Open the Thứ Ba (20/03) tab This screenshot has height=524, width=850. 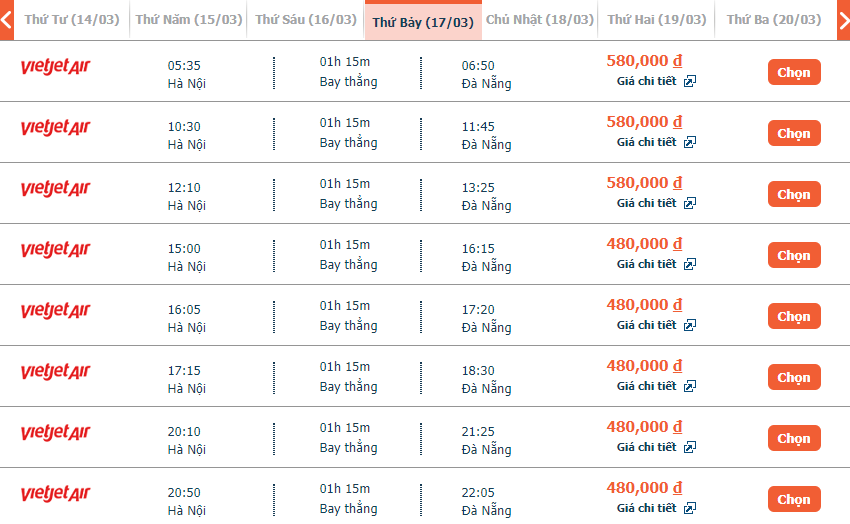pyautogui.click(x=774, y=20)
